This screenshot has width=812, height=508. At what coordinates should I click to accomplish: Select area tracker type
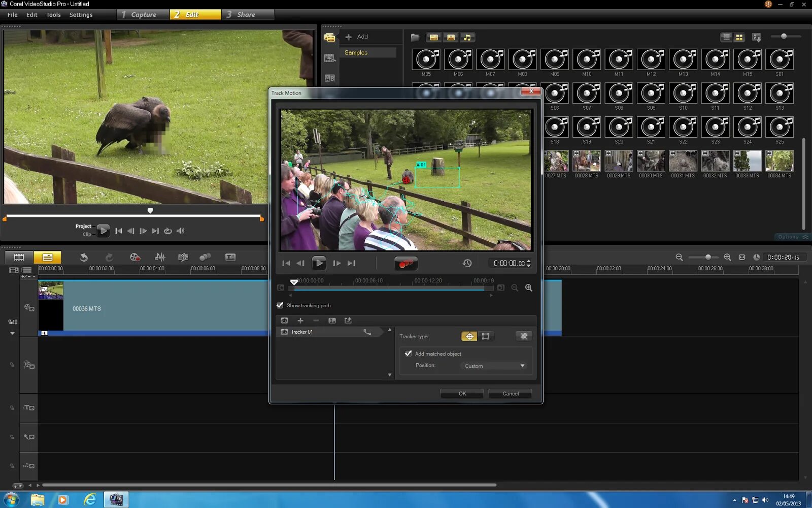pos(486,336)
